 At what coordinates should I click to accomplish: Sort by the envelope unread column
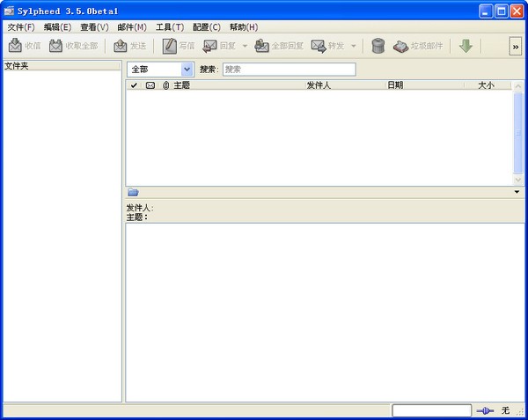[150, 85]
